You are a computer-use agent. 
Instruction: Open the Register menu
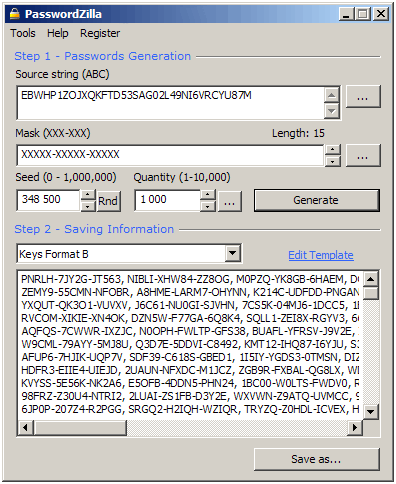click(100, 33)
